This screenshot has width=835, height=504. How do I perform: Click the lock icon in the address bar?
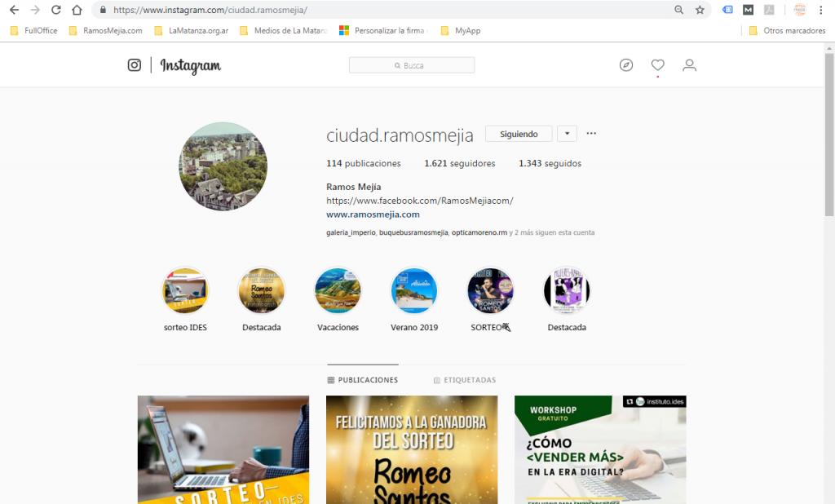click(x=104, y=10)
